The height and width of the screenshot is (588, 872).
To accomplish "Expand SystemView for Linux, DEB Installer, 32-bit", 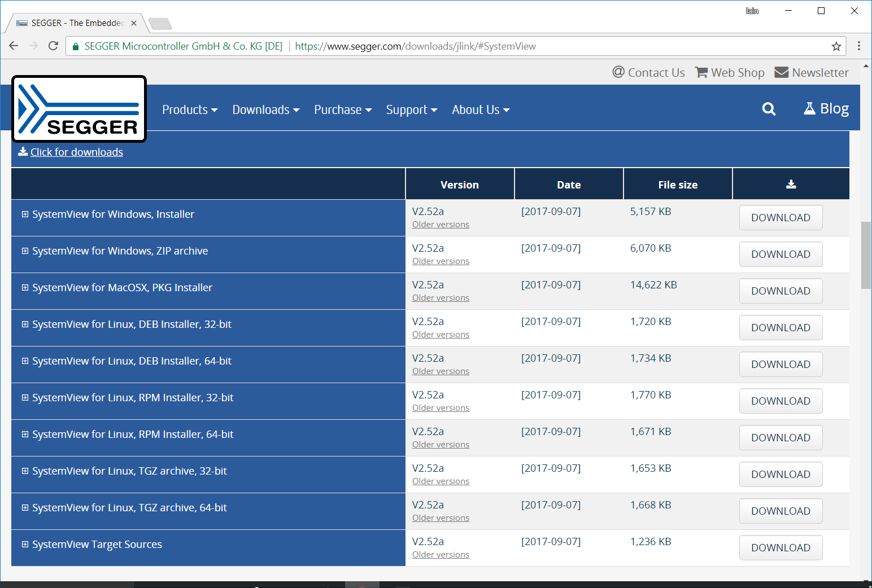I will pyautogui.click(x=25, y=324).
